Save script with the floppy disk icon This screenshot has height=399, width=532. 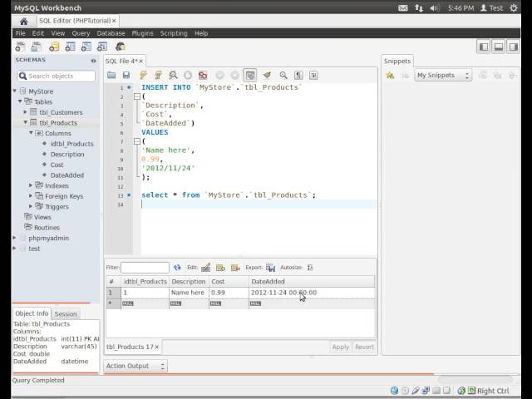coord(126,75)
